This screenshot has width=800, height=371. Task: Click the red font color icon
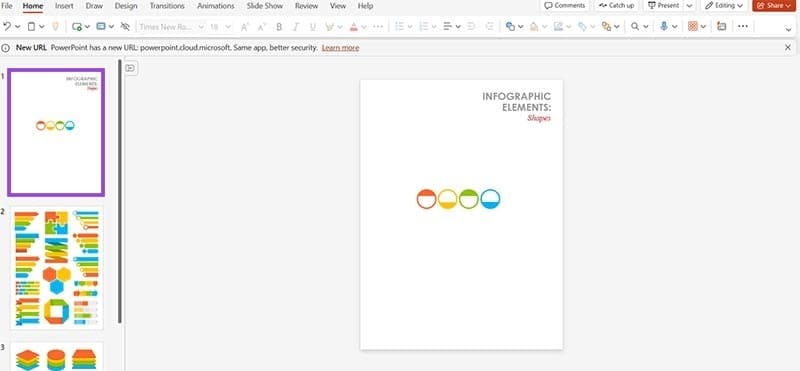click(x=354, y=27)
